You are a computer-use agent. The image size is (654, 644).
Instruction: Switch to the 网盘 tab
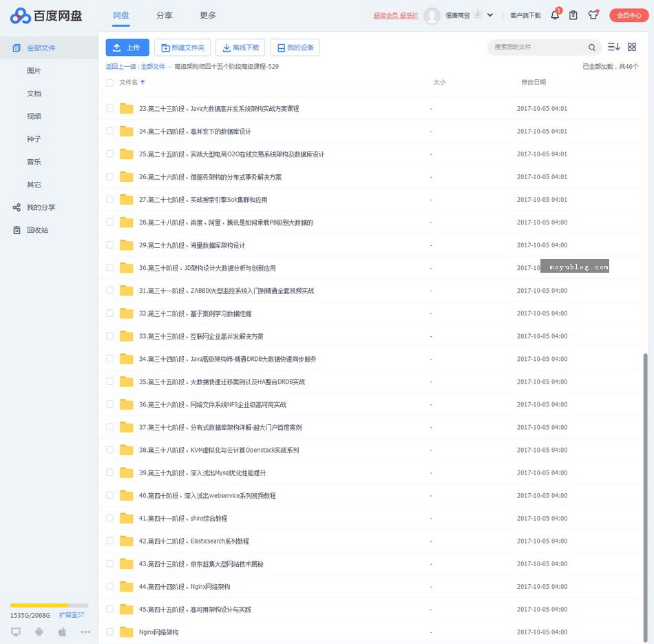coord(121,15)
